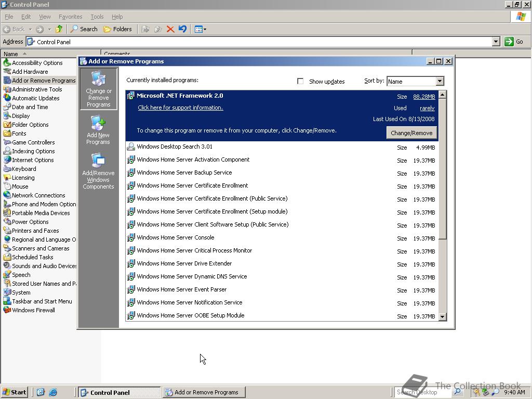This screenshot has height=399, width=532.
Task: Open the File menu
Action: coord(9,17)
